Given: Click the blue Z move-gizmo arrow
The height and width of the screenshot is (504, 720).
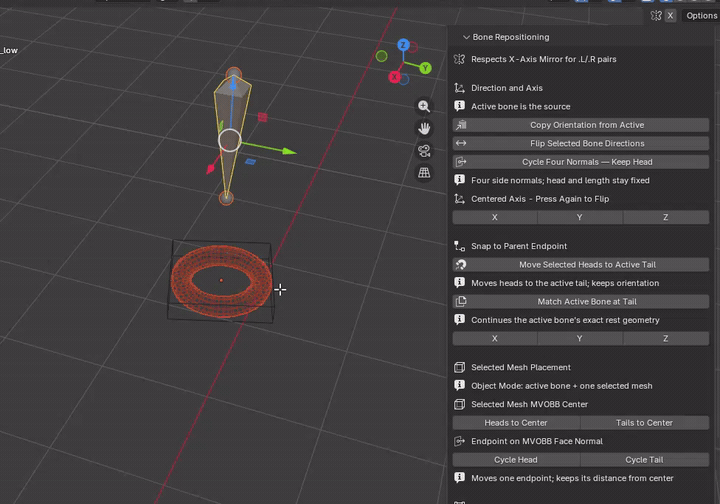Looking at the screenshot, I should (233, 84).
